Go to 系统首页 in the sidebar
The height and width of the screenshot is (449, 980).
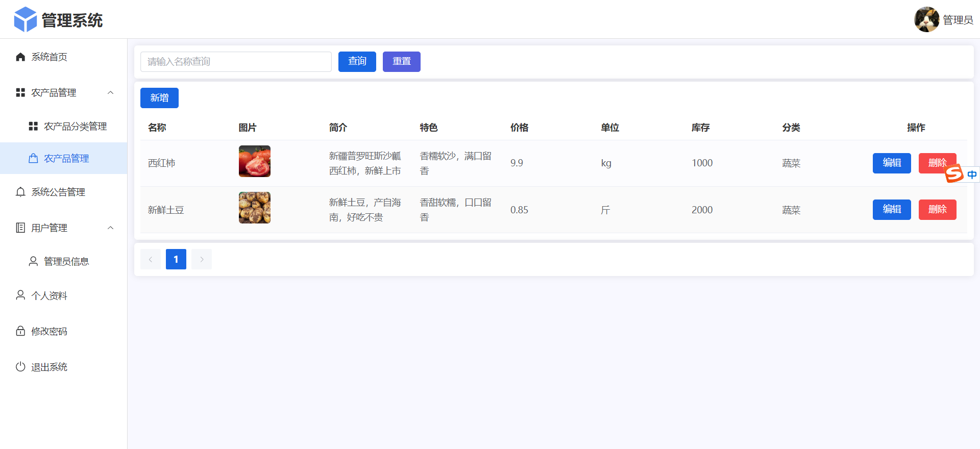[x=63, y=57]
